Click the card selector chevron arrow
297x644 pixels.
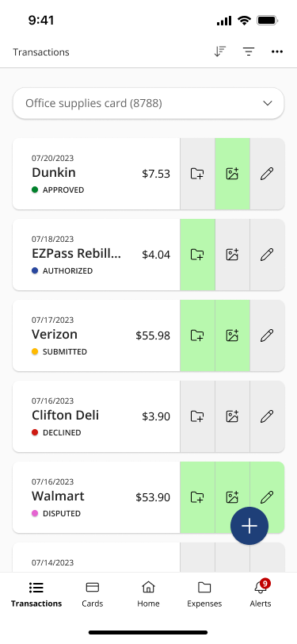(x=268, y=103)
